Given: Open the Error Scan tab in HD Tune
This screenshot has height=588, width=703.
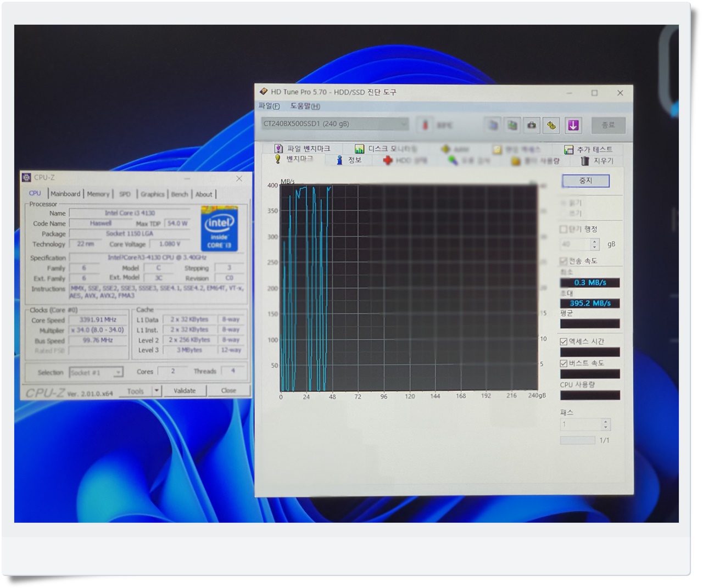Looking at the screenshot, I should coord(469,160).
